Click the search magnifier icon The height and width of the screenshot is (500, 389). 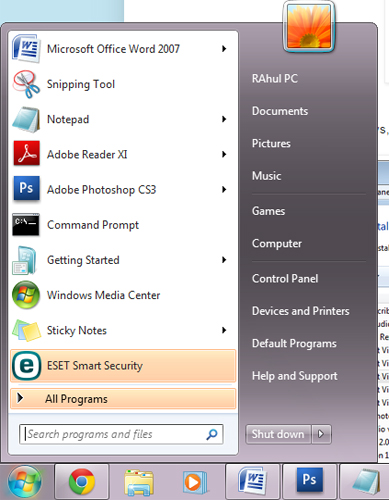pos(212,434)
